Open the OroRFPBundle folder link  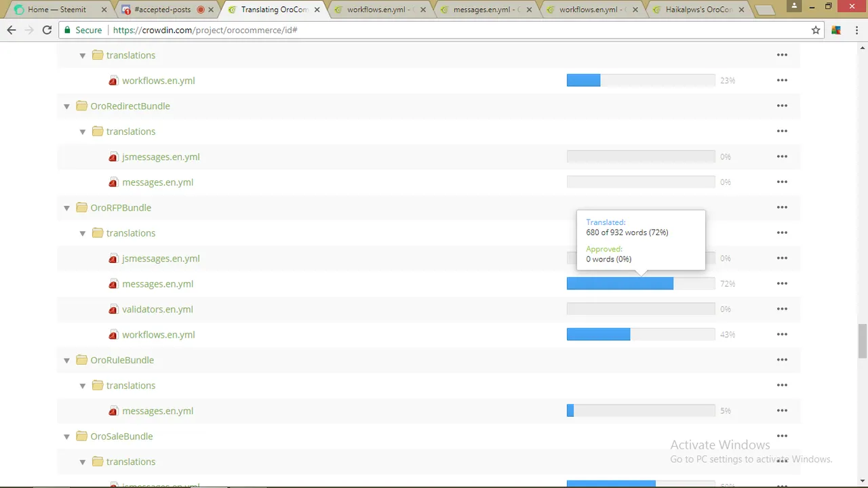tap(121, 207)
